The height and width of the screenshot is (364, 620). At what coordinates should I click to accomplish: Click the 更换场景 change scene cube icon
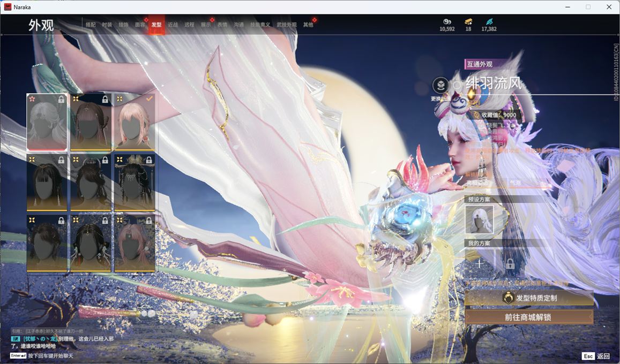point(440,85)
